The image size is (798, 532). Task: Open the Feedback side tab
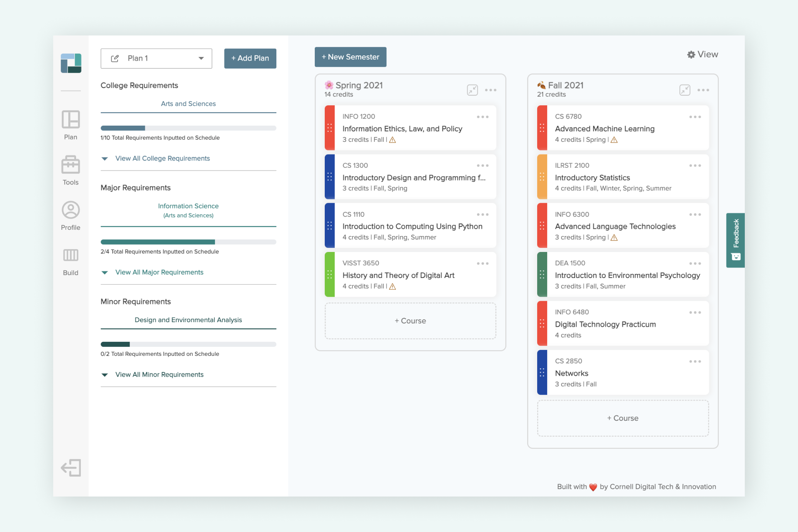[x=735, y=240]
